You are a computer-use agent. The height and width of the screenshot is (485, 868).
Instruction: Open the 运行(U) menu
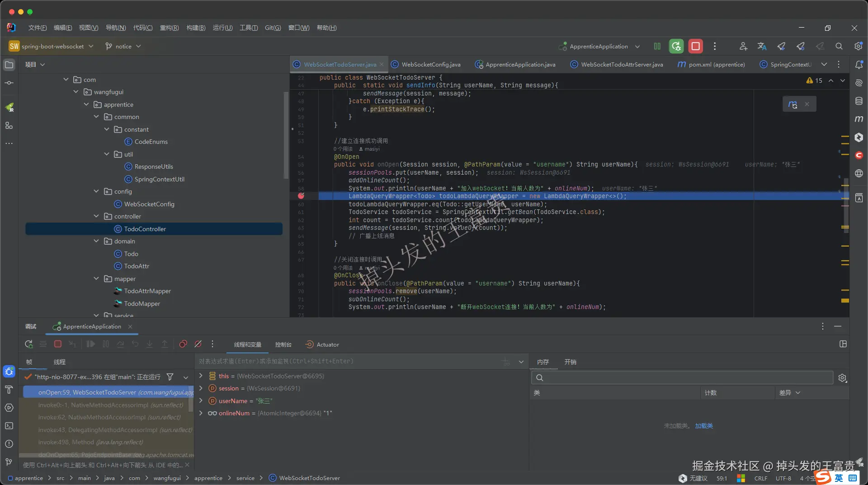[x=222, y=28]
